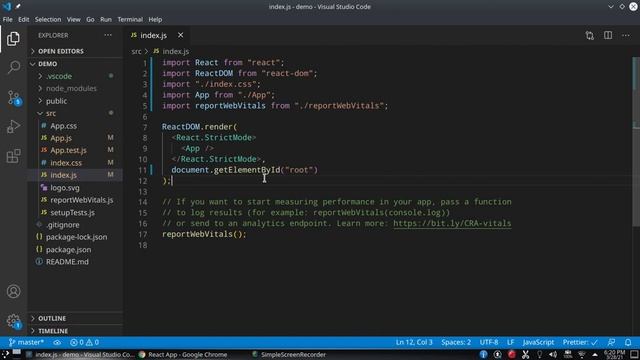The height and width of the screenshot is (360, 640).
Task: Collapse the DEMO folder section
Action: pyautogui.click(x=76, y=64)
